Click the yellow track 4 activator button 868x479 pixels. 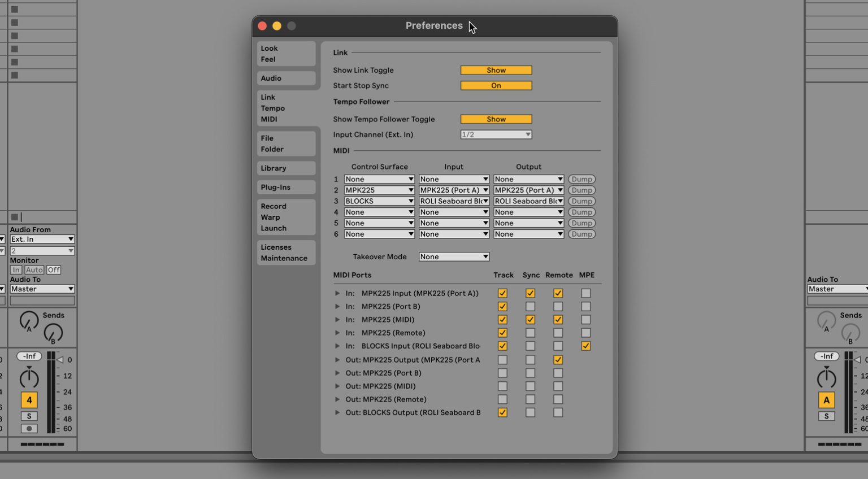(x=29, y=400)
